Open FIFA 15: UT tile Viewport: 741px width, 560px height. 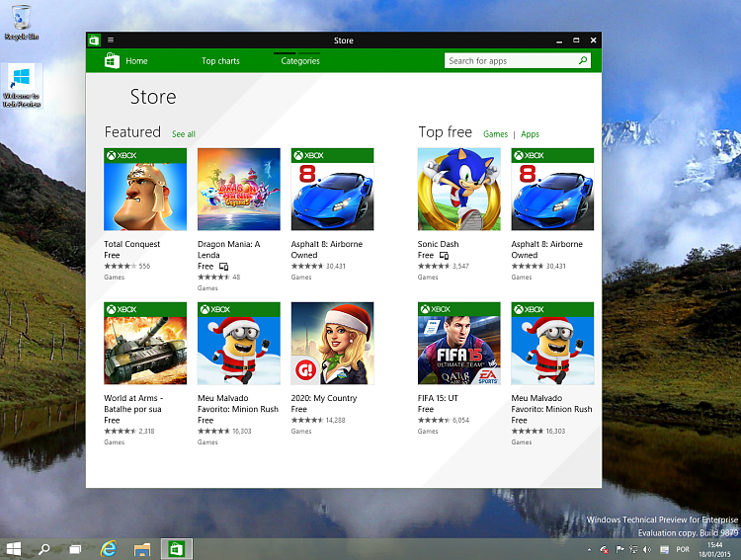click(x=458, y=343)
